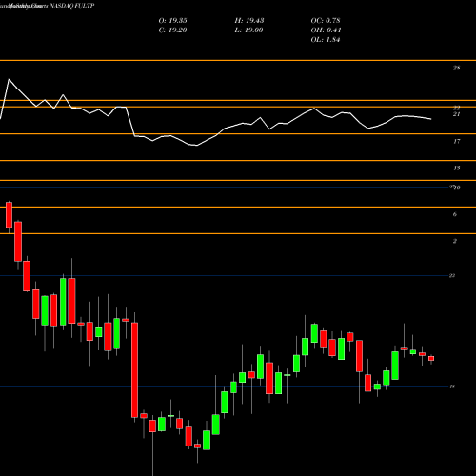Click the 2 axis label

click(x=455, y=241)
